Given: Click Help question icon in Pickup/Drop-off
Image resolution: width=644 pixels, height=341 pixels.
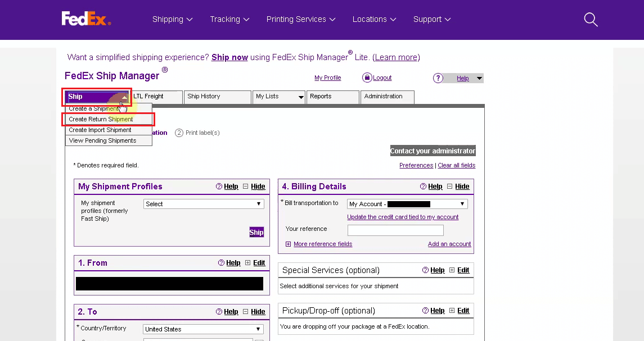Looking at the screenshot, I should pos(426,311).
